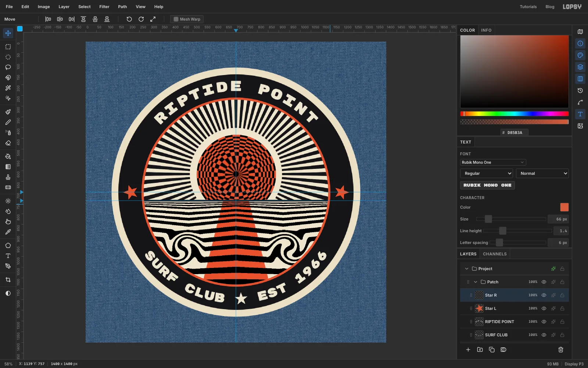This screenshot has width=588, height=368.
Task: Open the Filter menu
Action: click(x=104, y=7)
